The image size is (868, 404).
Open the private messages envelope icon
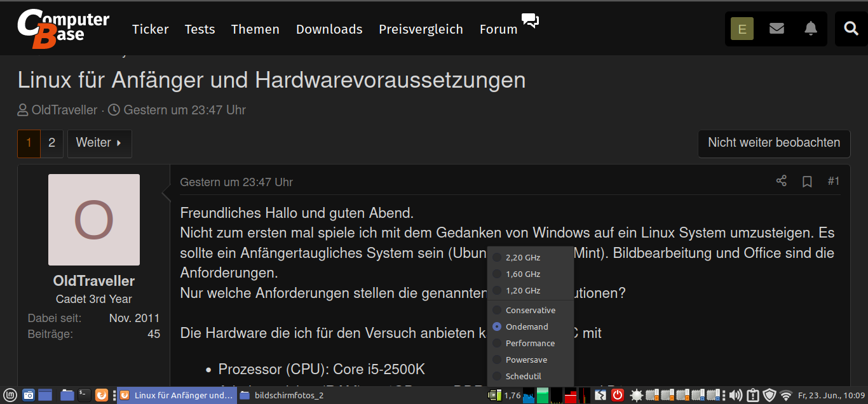pos(776,29)
